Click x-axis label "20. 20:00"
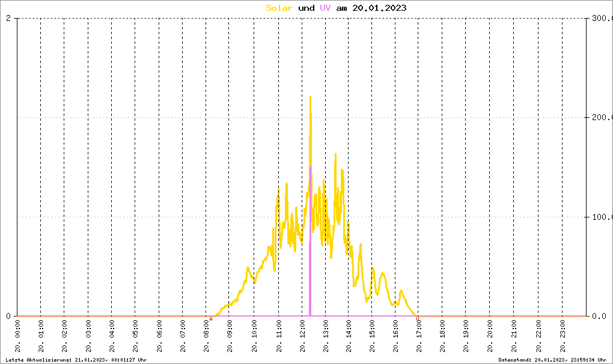 (x=489, y=336)
